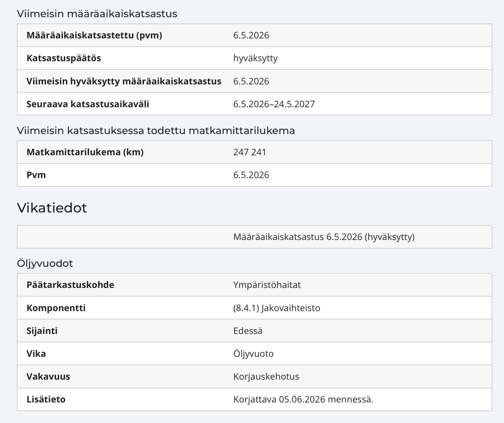The image size is (504, 423).
Task: Click the Viimeisin määräaikaiskatsastus heading
Action: (97, 14)
